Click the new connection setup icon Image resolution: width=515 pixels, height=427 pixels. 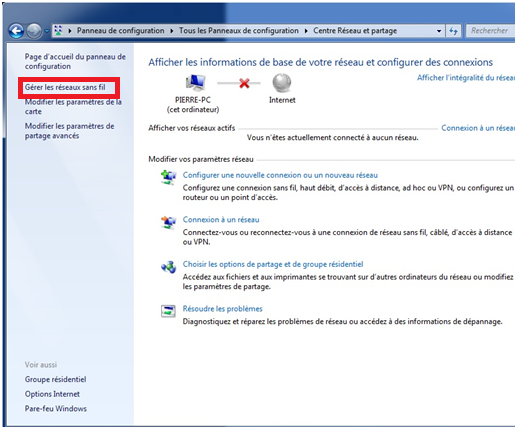click(168, 177)
